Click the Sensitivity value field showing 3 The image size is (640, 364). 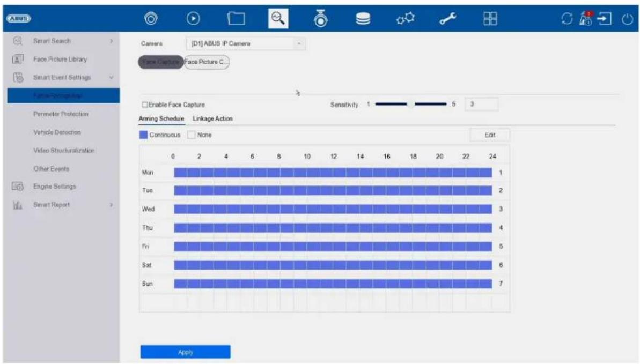pyautogui.click(x=481, y=104)
